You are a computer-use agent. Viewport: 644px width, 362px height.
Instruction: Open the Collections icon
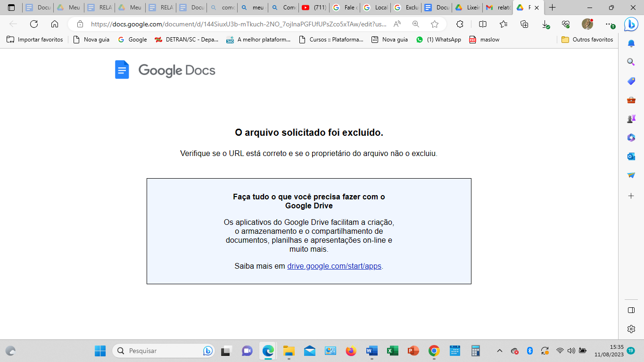pos(524,24)
